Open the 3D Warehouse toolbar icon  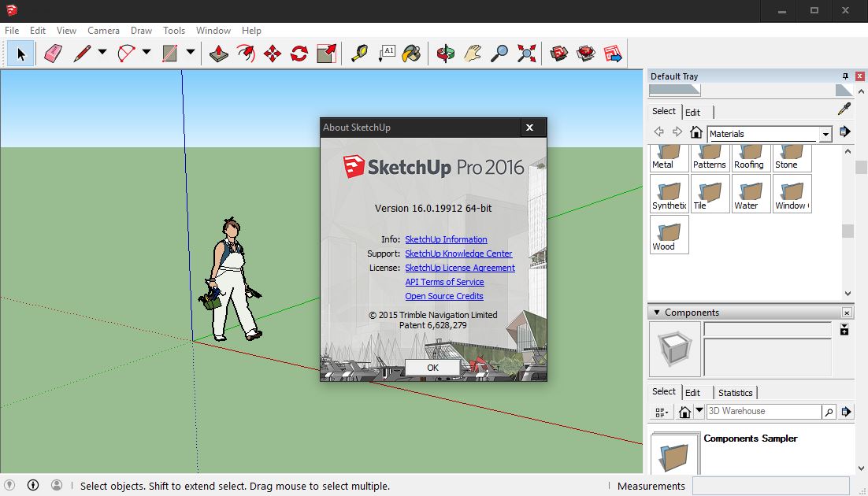click(x=559, y=54)
